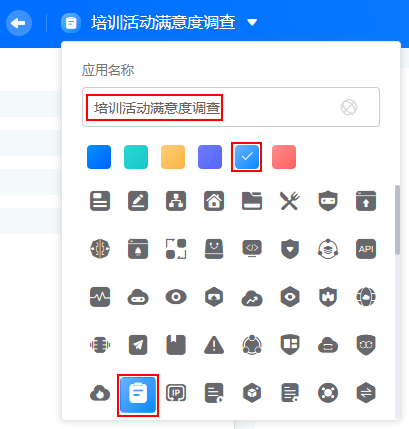
Task: Clear the application name field
Action: (349, 107)
